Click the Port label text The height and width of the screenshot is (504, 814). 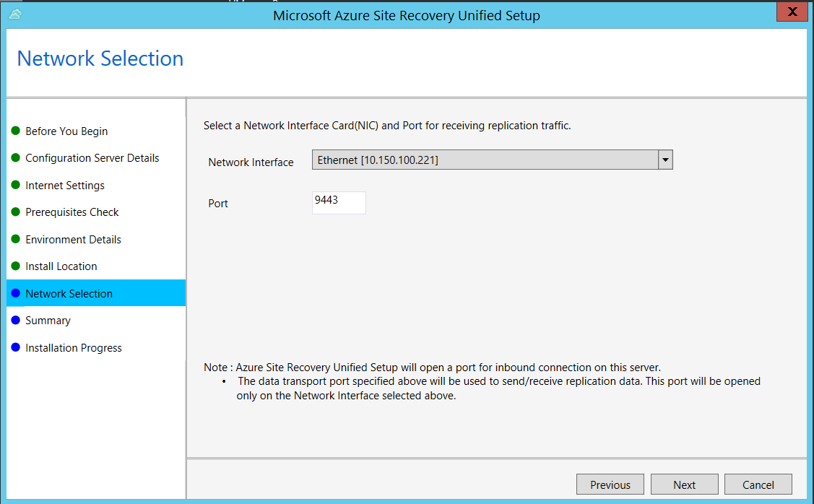click(x=218, y=204)
